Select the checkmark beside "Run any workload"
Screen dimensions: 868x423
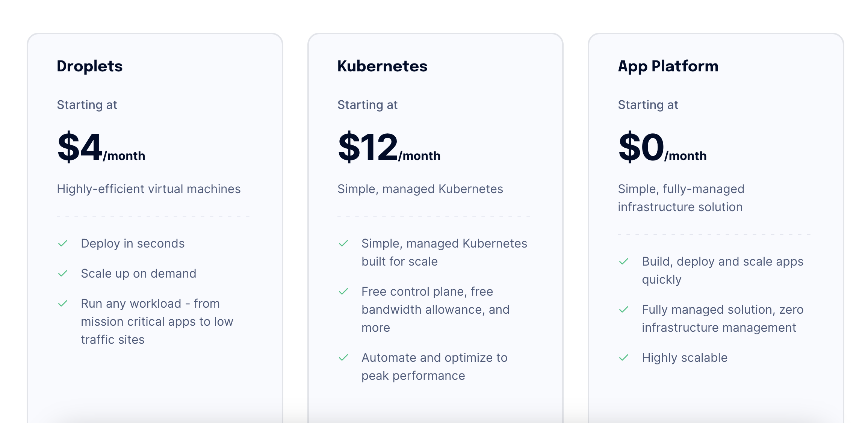pyautogui.click(x=63, y=304)
